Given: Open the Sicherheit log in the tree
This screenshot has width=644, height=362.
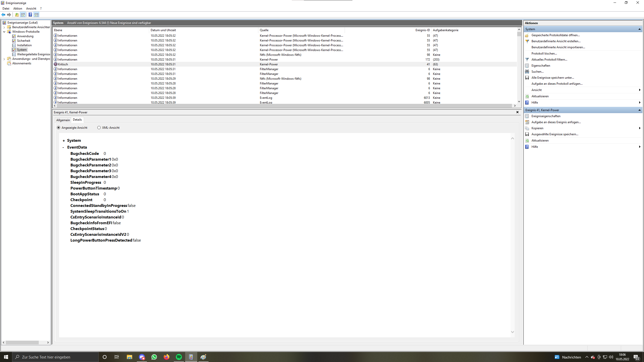Looking at the screenshot, I should coord(23,41).
